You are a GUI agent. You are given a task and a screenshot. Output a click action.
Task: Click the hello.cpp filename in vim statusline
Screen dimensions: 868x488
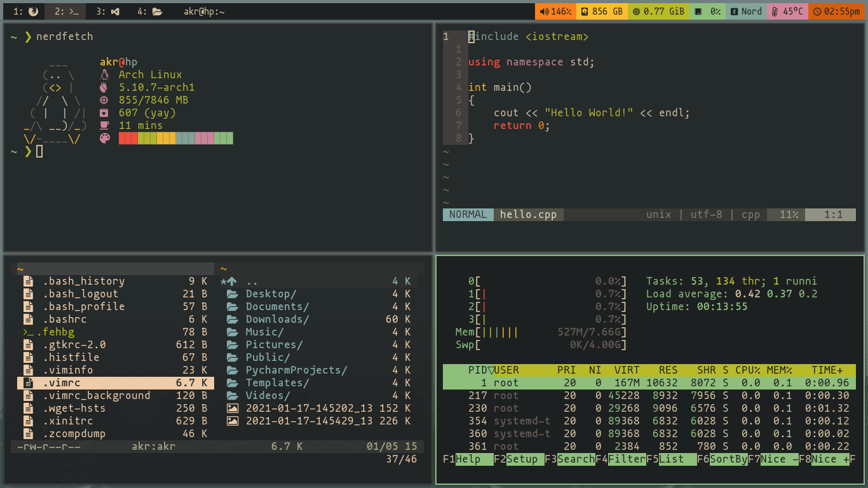tap(529, 214)
